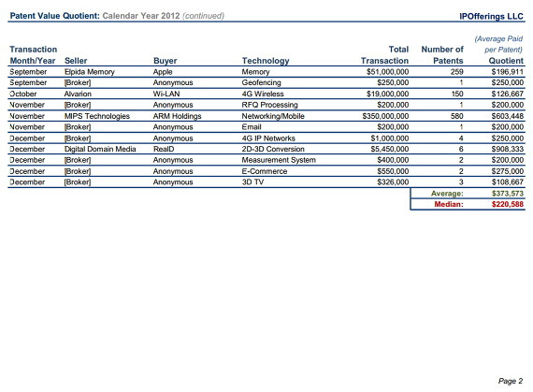Click the 'Quotient' column header
533x392 pixels.
point(506,61)
